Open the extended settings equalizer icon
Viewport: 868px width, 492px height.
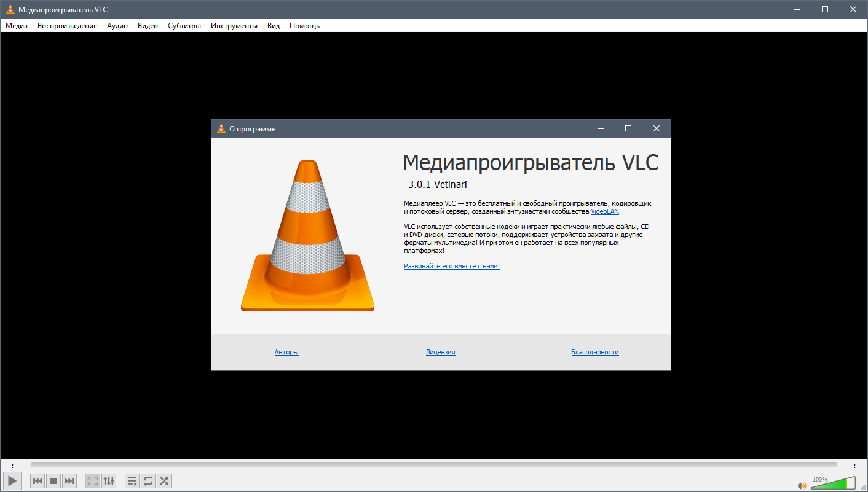109,481
